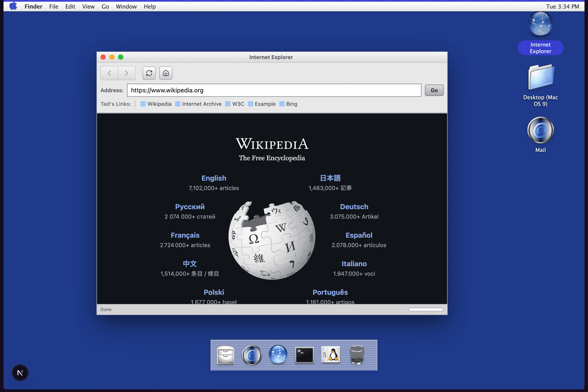Viewport: 588px width, 392px height.
Task: Click inside the Address input field
Action: 274,90
